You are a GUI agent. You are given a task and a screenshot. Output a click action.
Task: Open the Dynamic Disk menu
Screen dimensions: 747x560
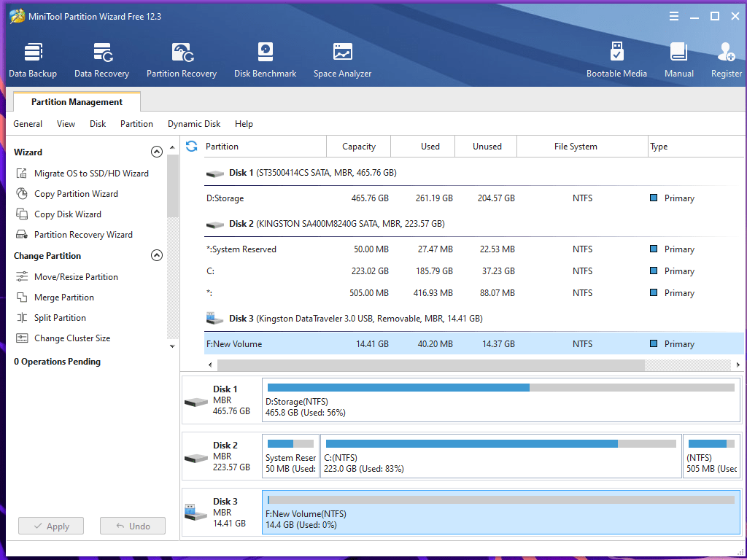click(x=194, y=124)
